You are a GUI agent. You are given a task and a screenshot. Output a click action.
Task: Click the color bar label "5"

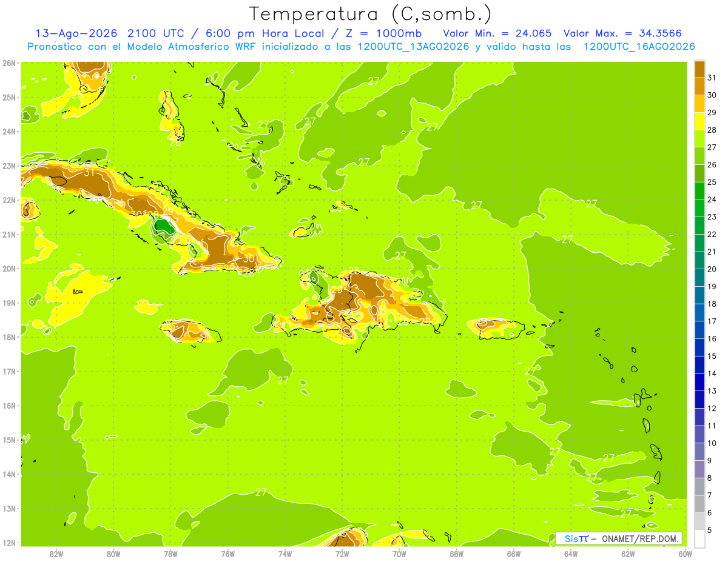point(710,530)
